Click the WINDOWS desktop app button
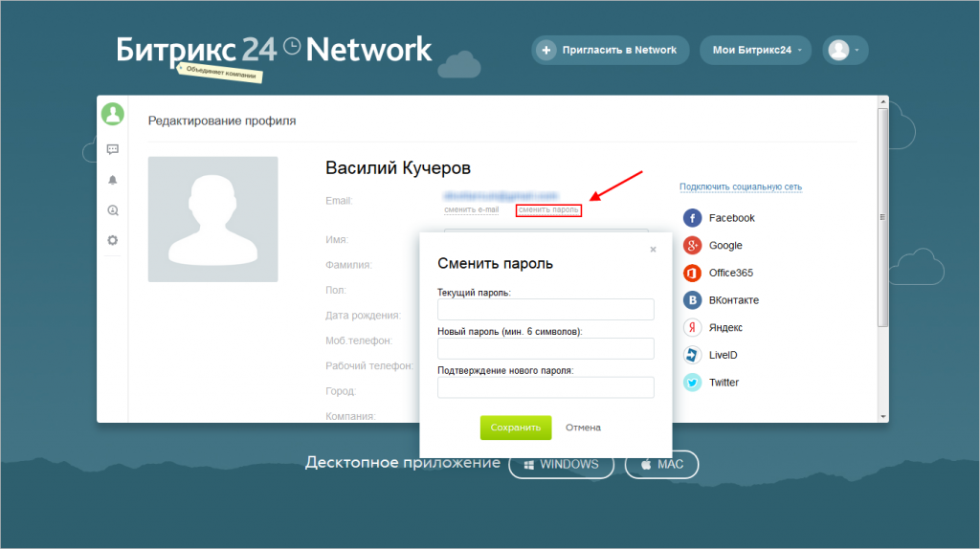The height and width of the screenshot is (549, 980). [x=561, y=465]
